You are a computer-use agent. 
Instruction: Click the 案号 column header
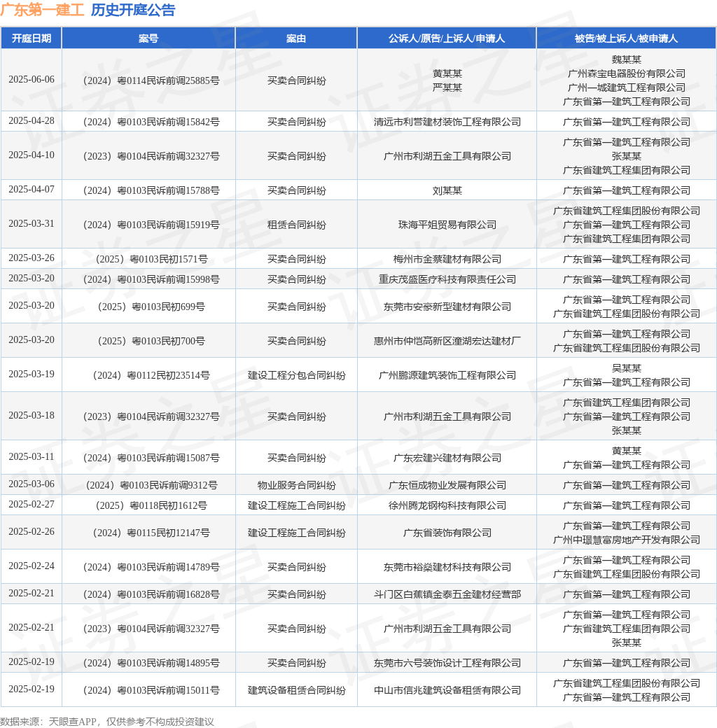[148, 38]
